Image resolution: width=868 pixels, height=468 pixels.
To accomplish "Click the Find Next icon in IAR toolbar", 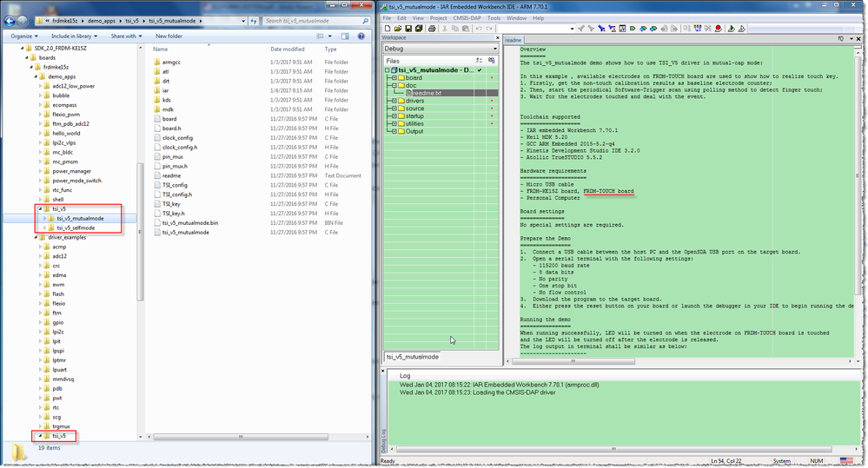I will coord(591,28).
